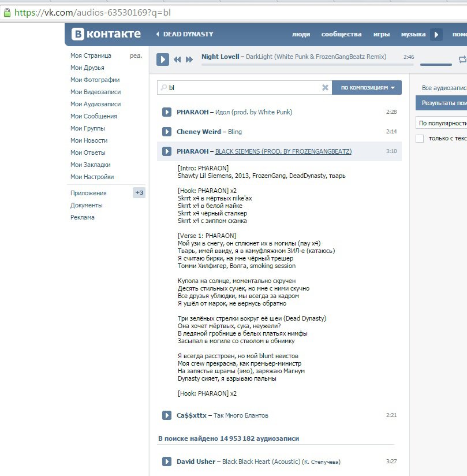Go to 'Мои Ответы'
The height and width of the screenshot is (476, 467).
coord(88,153)
